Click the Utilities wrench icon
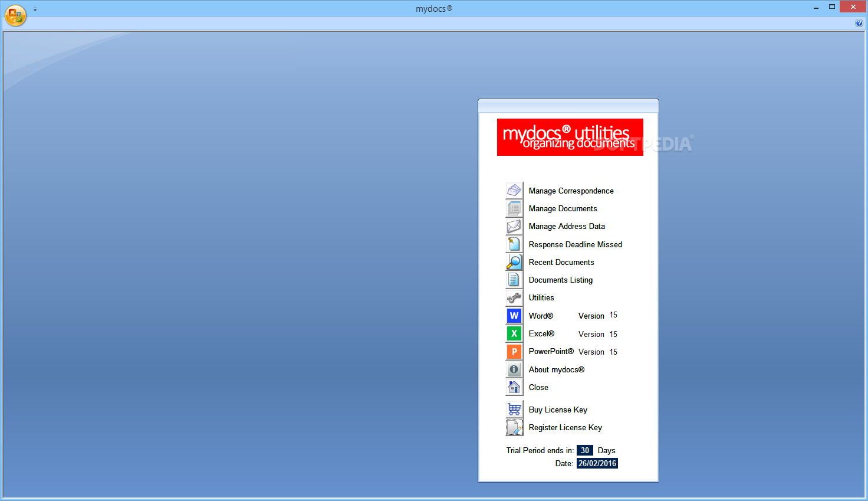The width and height of the screenshot is (868, 501). (x=514, y=298)
